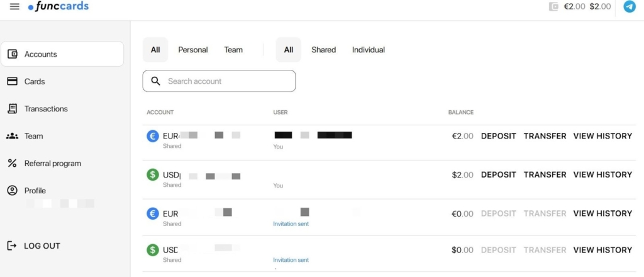Click dollar icon of $0.00 account

153,250
